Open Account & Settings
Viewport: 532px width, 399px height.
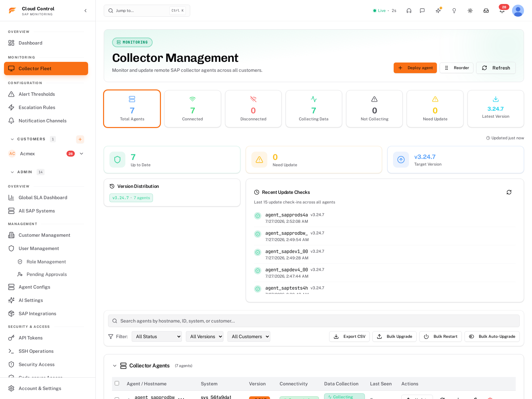pos(46,388)
